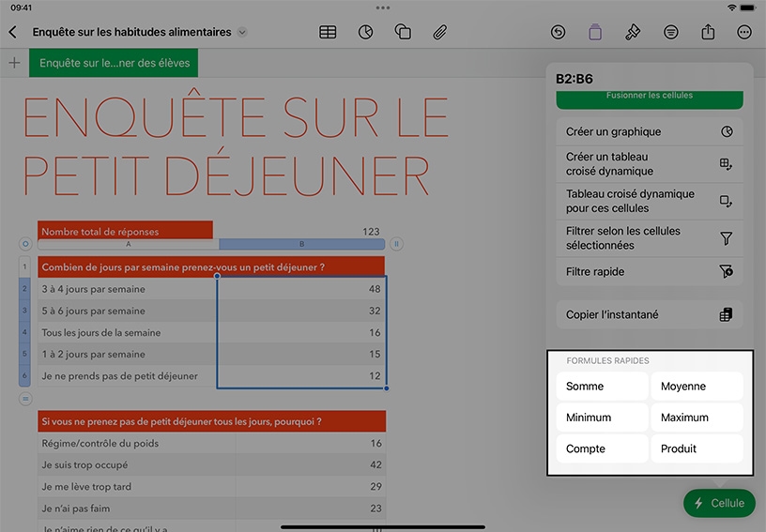The height and width of the screenshot is (532, 766).
Task: Select column A header
Action: click(128, 244)
